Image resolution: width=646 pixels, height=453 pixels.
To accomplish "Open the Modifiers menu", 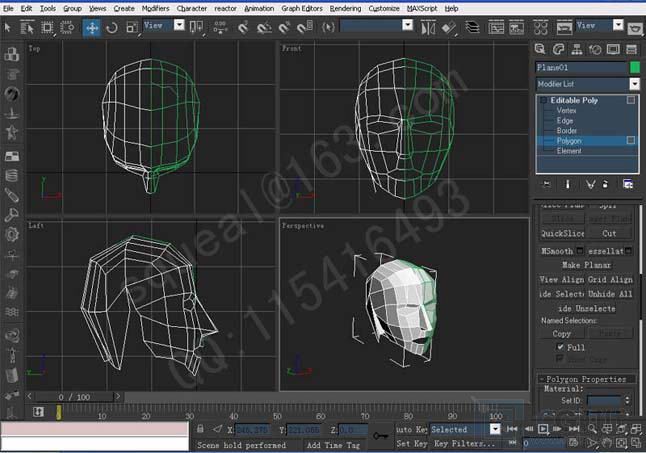I will click(x=155, y=8).
